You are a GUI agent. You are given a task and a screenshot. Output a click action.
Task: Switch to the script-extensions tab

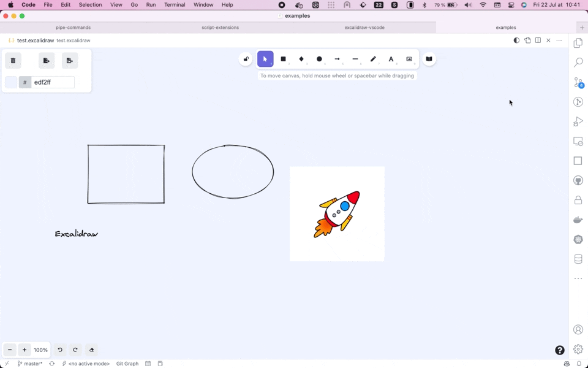click(220, 28)
